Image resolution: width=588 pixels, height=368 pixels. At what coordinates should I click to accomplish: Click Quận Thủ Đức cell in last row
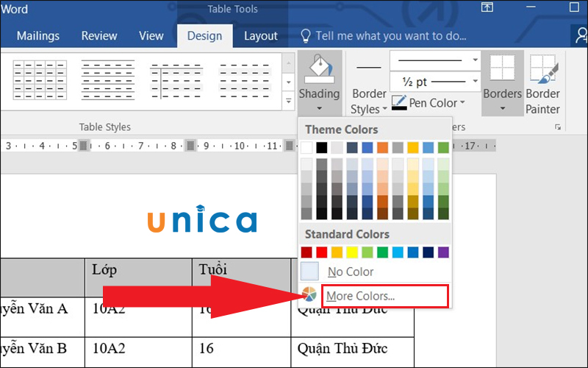point(353,353)
